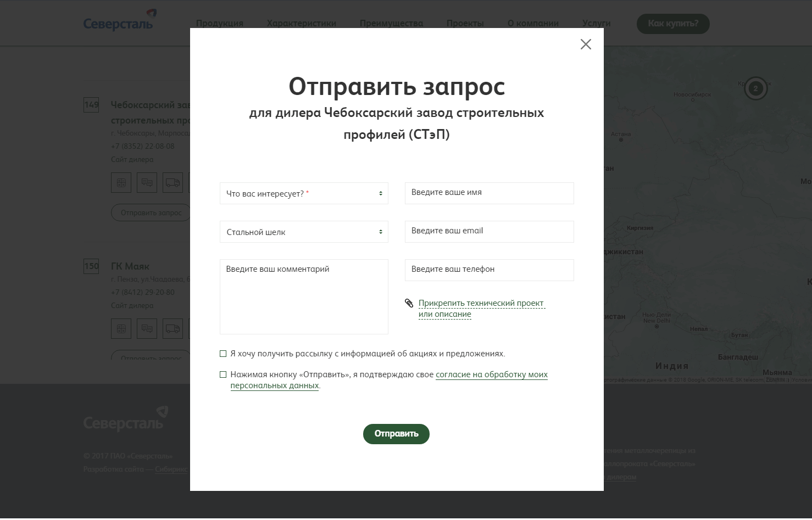
Task: Open the 'Характеристики' menu item
Action: (x=302, y=23)
